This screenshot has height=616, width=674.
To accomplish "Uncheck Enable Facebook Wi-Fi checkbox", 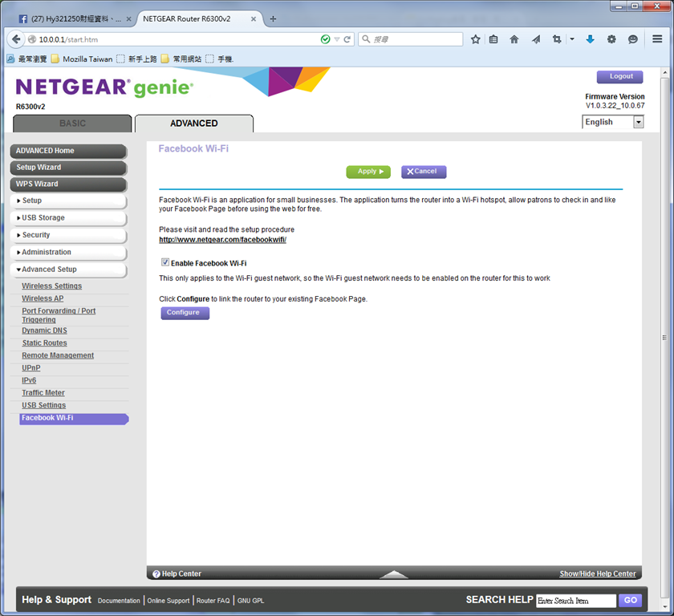I will pos(165,262).
